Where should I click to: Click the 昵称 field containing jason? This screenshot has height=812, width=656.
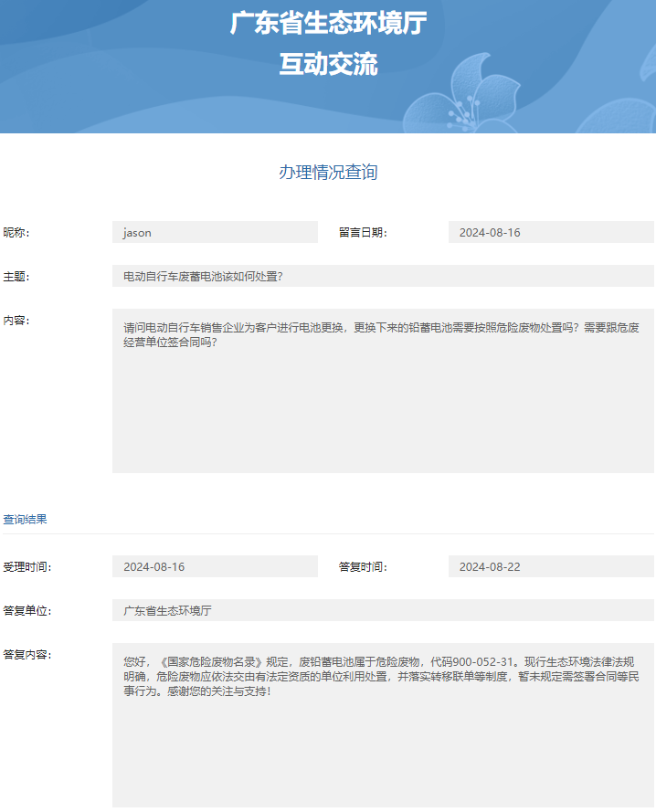tap(215, 232)
